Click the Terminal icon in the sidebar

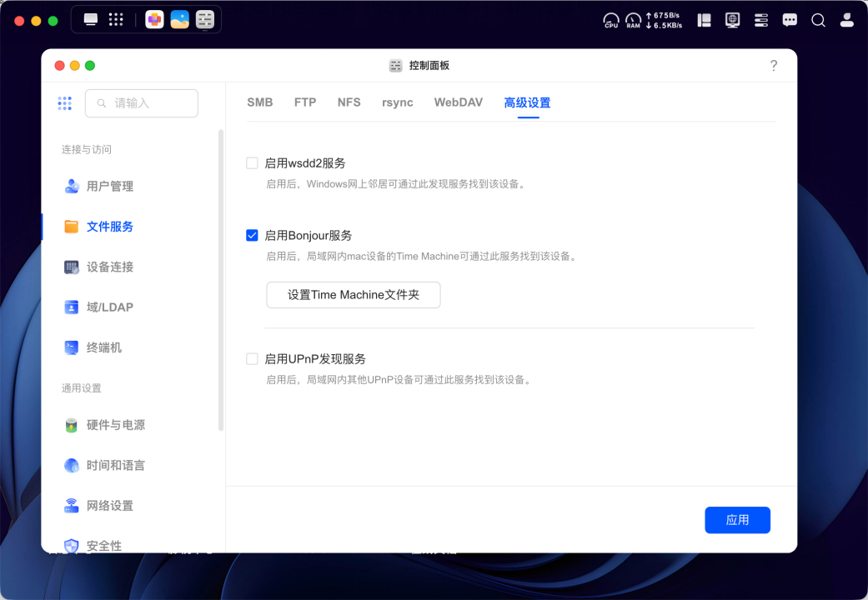click(x=72, y=347)
